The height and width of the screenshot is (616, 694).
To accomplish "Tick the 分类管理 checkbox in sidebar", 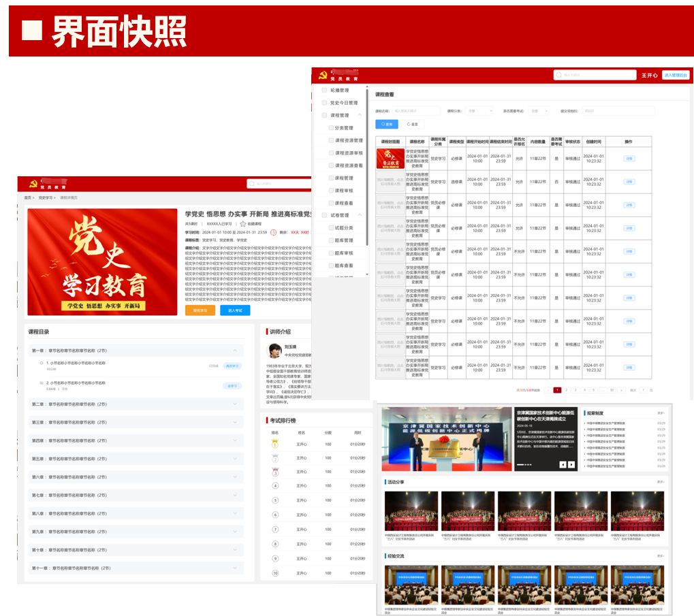I will click(x=331, y=128).
